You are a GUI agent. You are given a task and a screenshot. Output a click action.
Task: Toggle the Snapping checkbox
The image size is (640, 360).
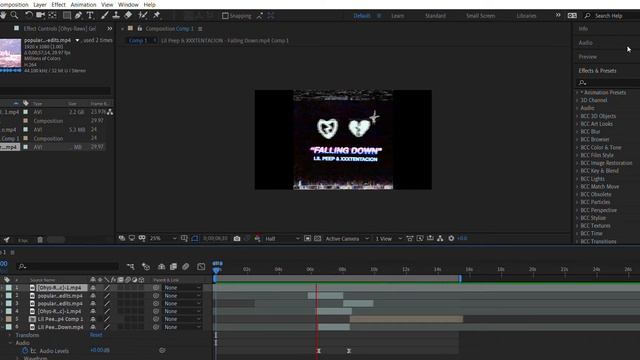point(225,16)
